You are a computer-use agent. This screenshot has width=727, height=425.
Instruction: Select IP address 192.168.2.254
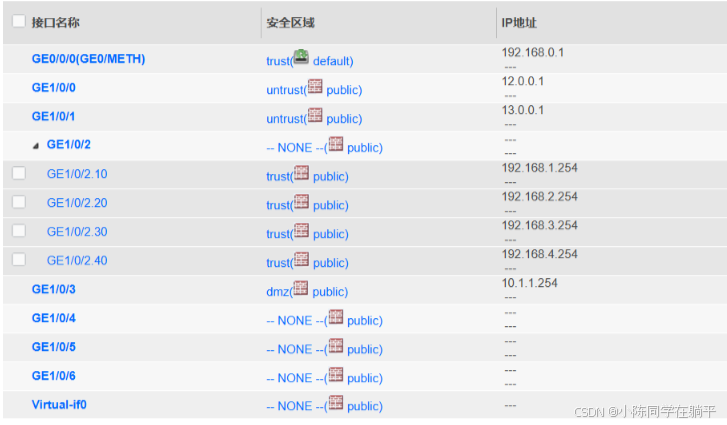point(540,197)
